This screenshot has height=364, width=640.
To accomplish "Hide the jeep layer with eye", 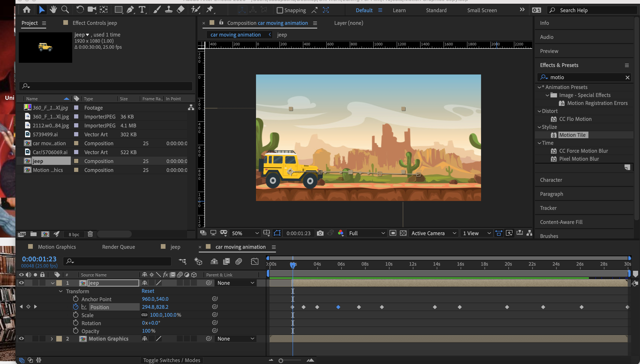I will 22,283.
